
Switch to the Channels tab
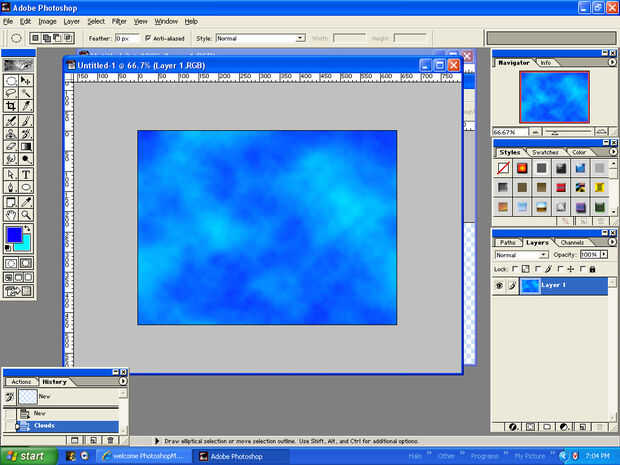coord(572,242)
